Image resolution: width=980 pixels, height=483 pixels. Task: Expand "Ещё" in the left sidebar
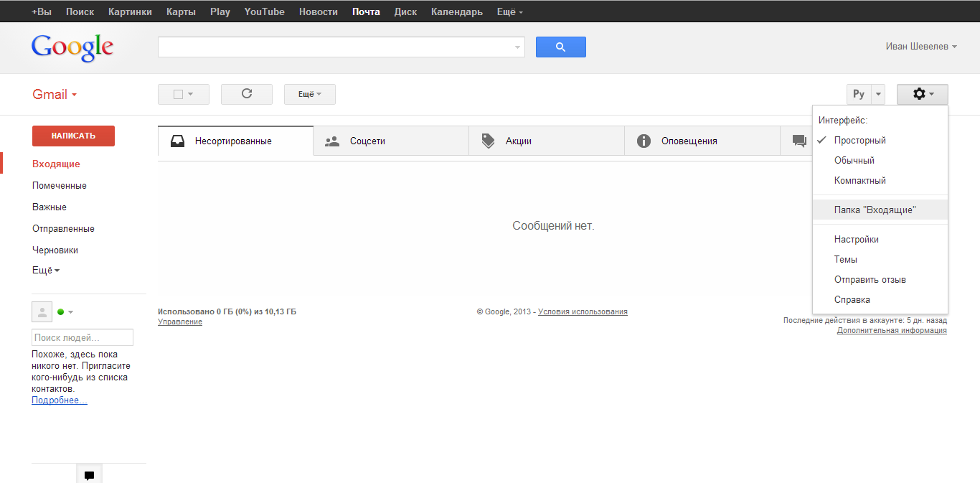coord(46,271)
